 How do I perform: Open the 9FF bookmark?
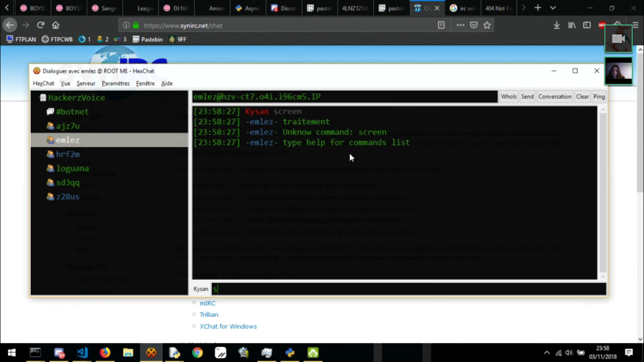click(x=178, y=40)
